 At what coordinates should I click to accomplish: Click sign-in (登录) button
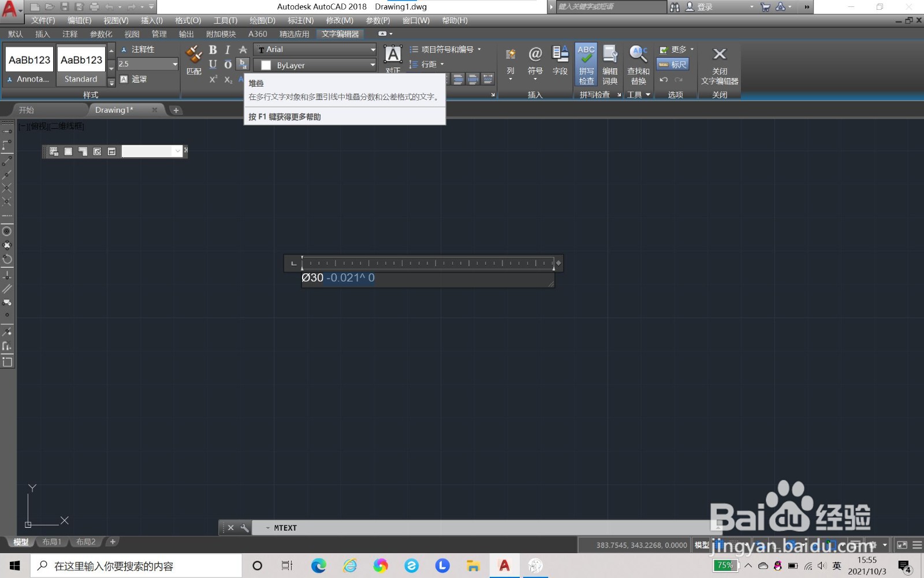tap(699, 7)
